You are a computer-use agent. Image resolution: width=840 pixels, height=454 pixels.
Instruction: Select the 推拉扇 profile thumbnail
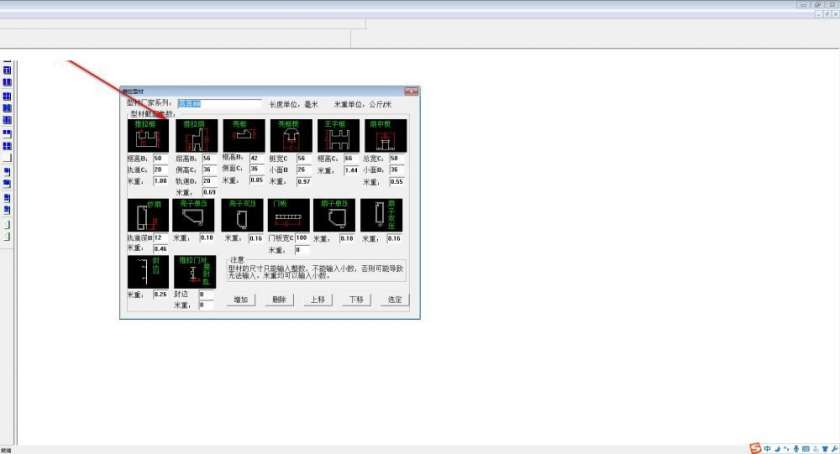click(197, 136)
